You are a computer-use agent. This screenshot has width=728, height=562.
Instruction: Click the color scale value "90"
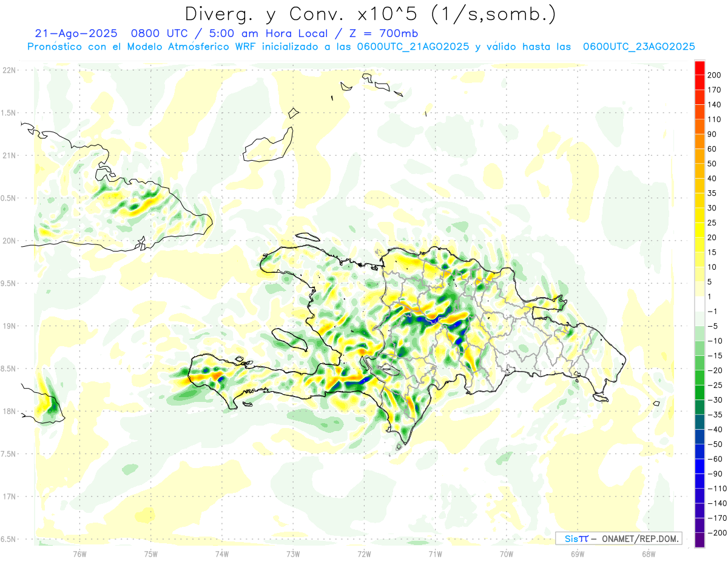point(713,134)
